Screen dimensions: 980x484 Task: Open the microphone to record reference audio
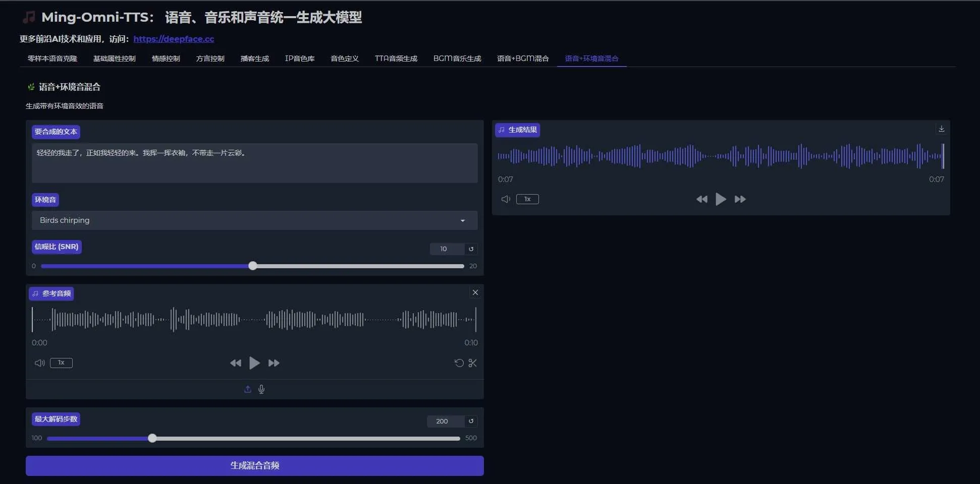pyautogui.click(x=261, y=389)
